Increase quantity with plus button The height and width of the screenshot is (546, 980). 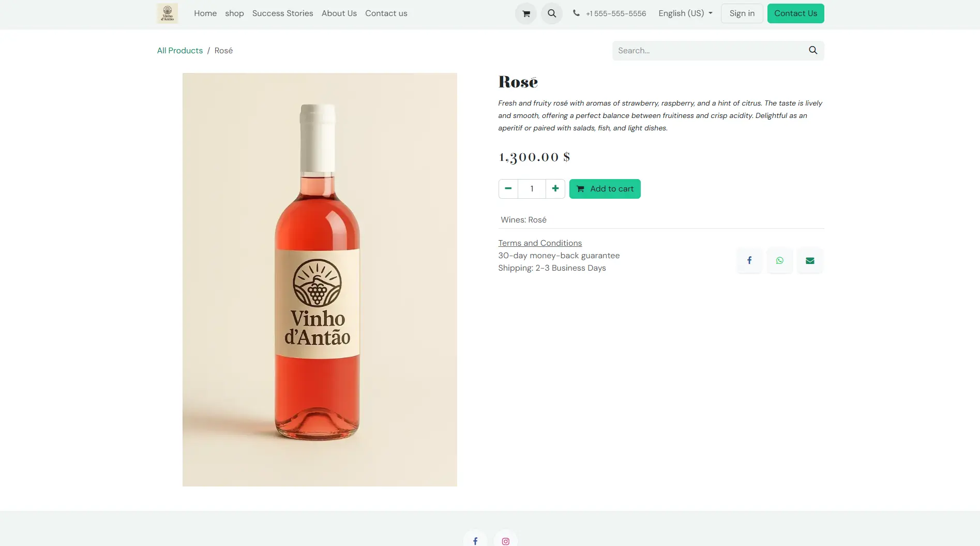tap(555, 188)
